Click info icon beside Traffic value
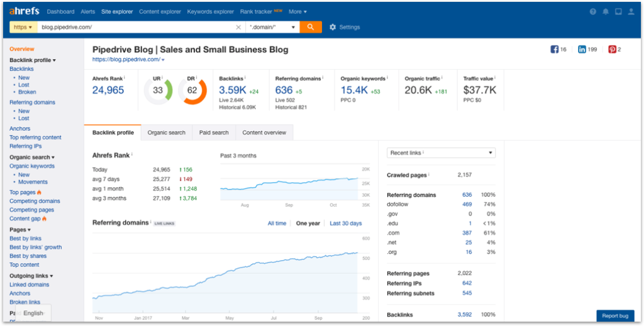The width and height of the screenshot is (644, 326). [496, 77]
